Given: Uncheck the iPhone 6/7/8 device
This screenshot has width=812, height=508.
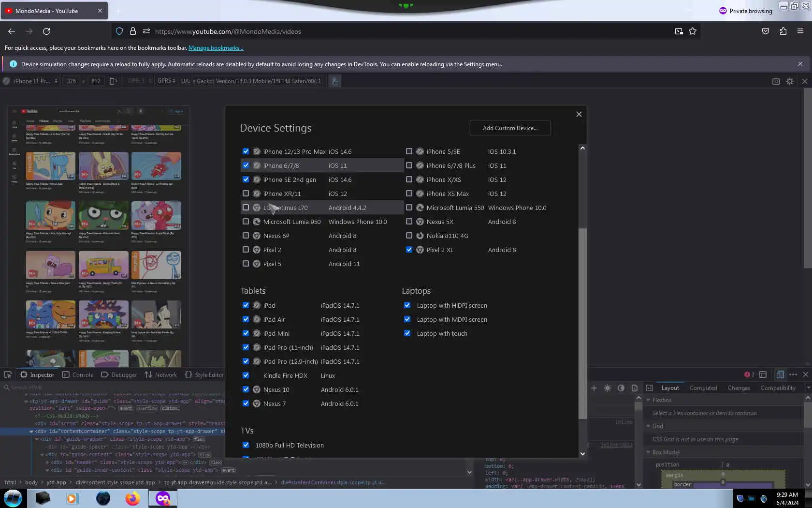Looking at the screenshot, I should (x=246, y=165).
